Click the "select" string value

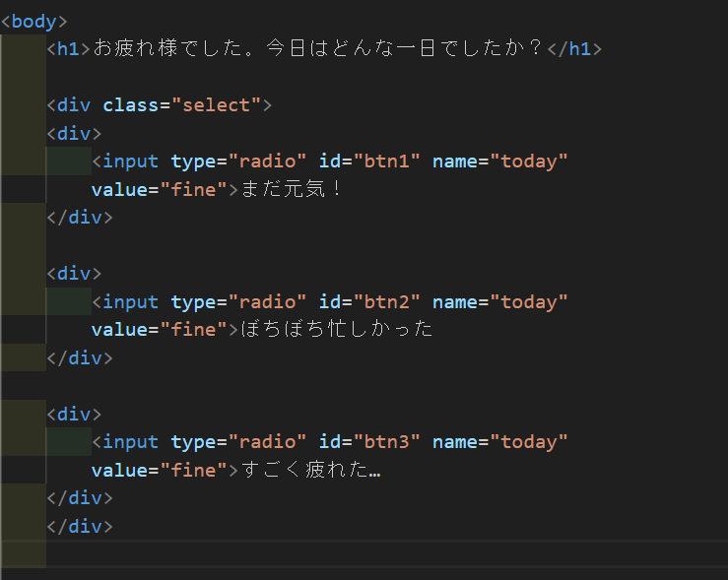point(216,105)
